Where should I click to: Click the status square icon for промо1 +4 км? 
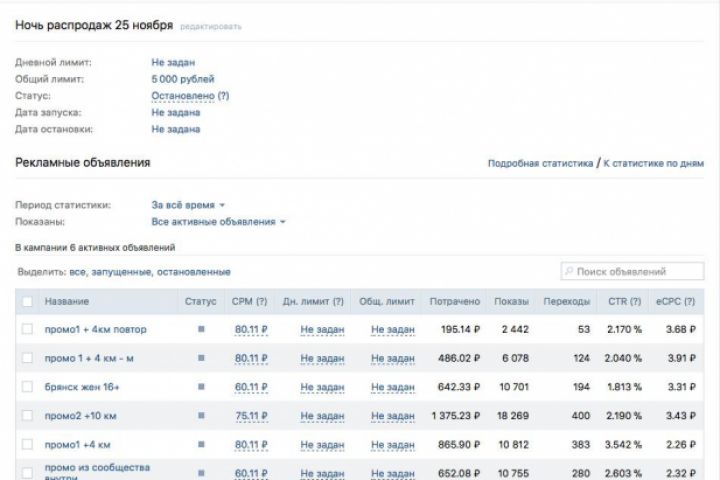pyautogui.click(x=201, y=444)
